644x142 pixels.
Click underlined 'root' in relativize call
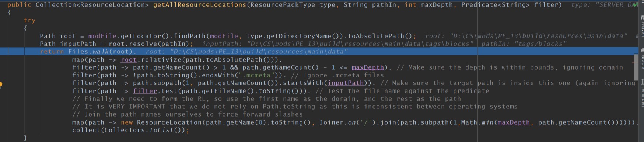[129, 60]
